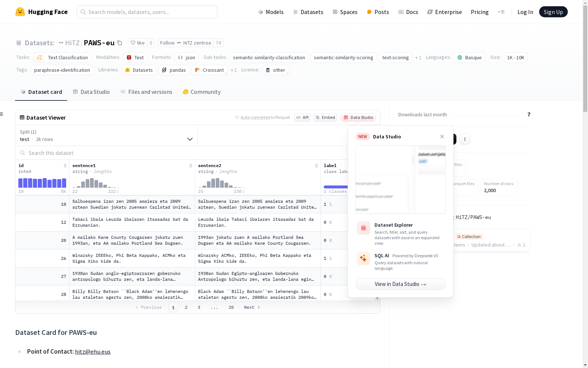Copy dataset name with the copy icon
Viewport: 588px width, 368px height.
pyautogui.click(x=119, y=43)
